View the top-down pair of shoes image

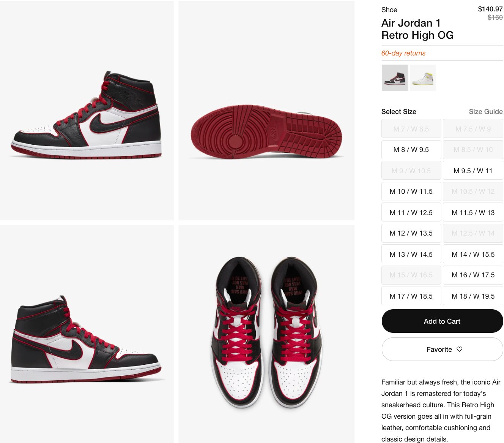(x=266, y=334)
